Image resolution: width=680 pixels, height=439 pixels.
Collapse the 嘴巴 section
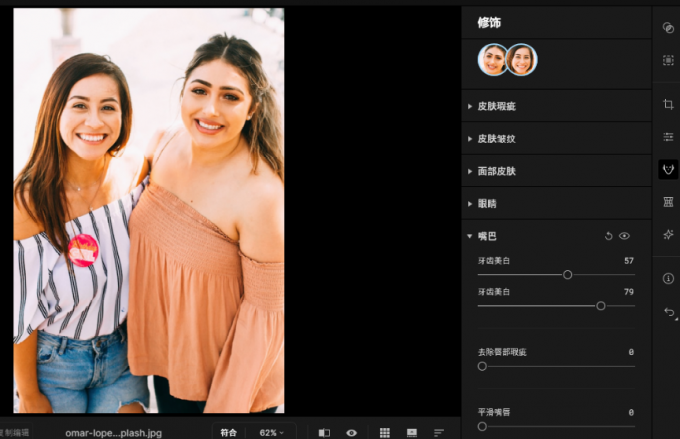(x=470, y=236)
